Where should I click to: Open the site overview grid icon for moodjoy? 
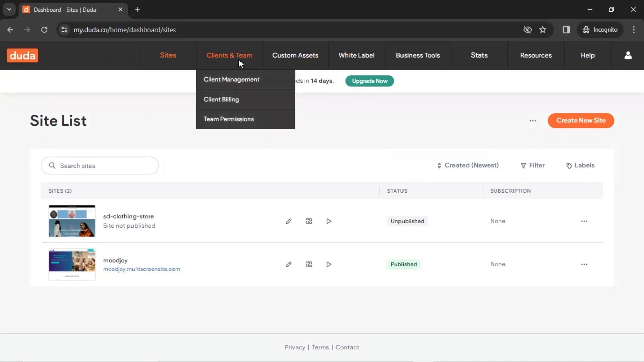[x=309, y=264]
